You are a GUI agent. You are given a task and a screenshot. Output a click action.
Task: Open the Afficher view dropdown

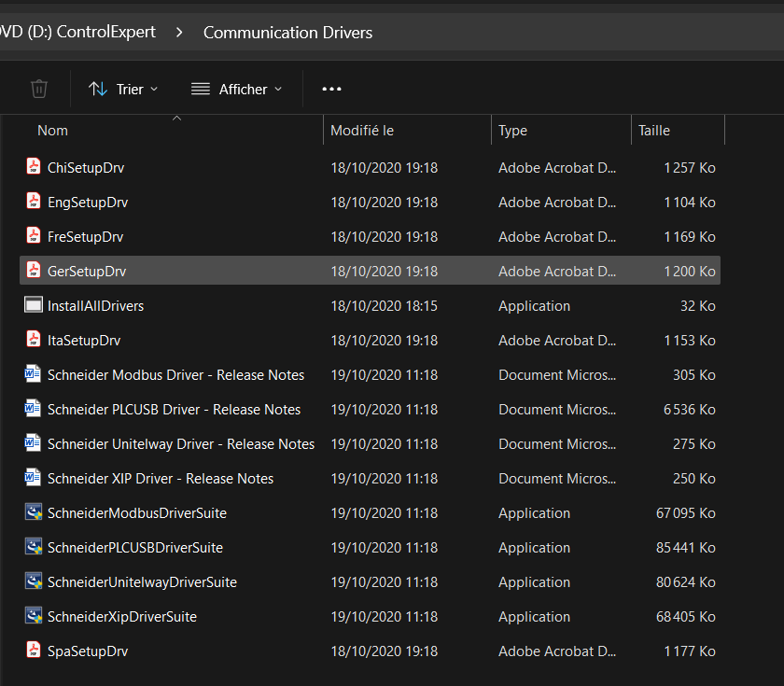coord(236,89)
